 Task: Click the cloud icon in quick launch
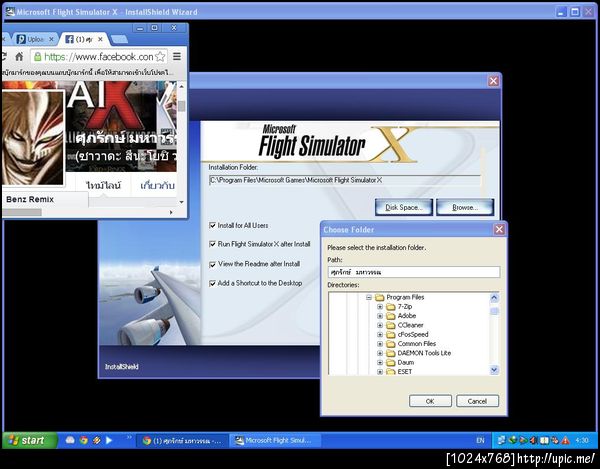click(x=70, y=440)
